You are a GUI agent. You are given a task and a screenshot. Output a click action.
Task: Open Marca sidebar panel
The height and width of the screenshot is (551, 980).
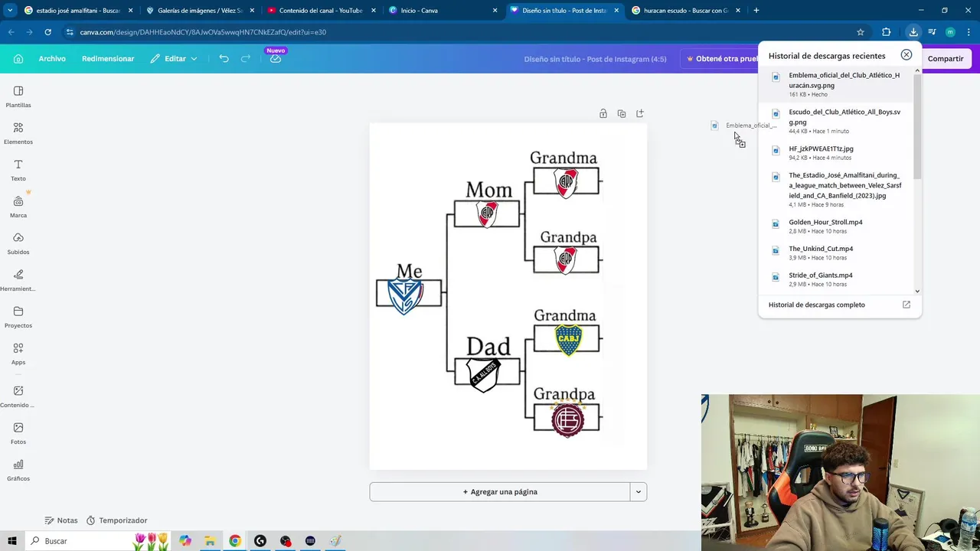click(x=18, y=207)
